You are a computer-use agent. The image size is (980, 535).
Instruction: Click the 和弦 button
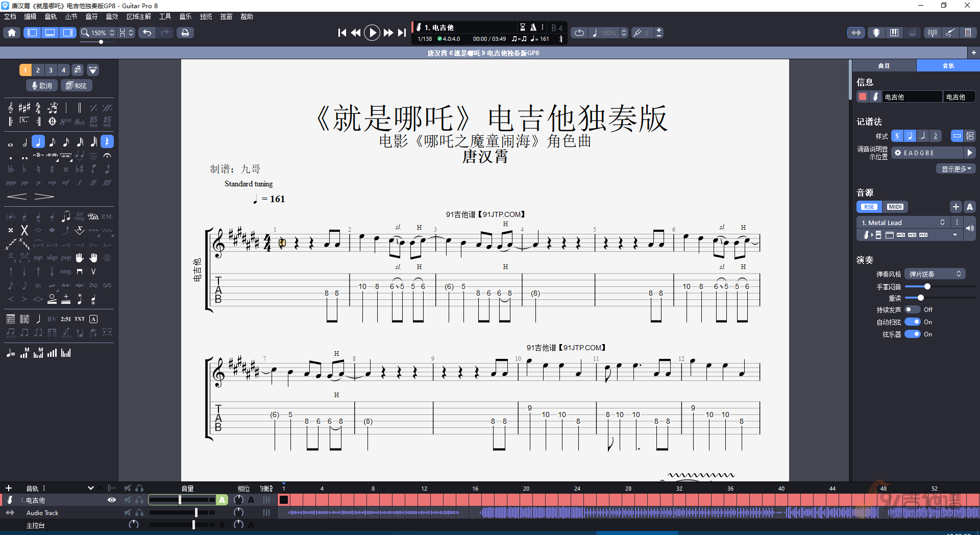77,85
